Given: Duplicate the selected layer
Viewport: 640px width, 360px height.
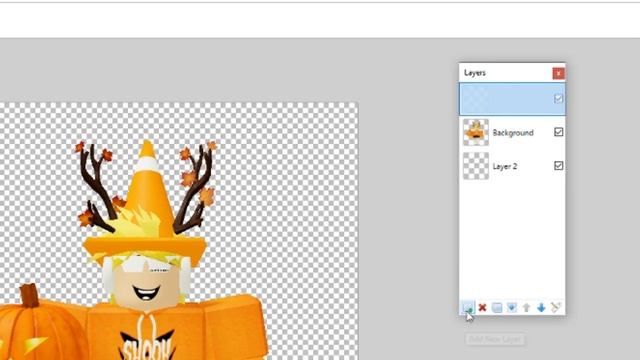Looking at the screenshot, I should coord(497,307).
